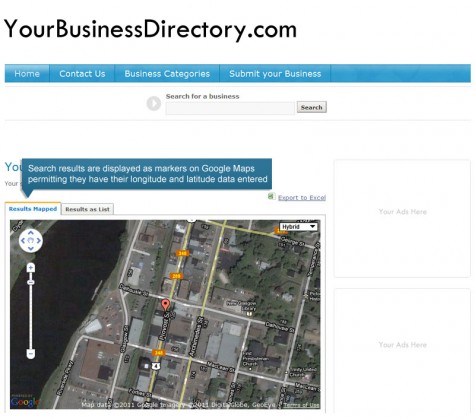Pan the map left with arrow
This screenshot has width=475, height=419.
(x=23, y=240)
